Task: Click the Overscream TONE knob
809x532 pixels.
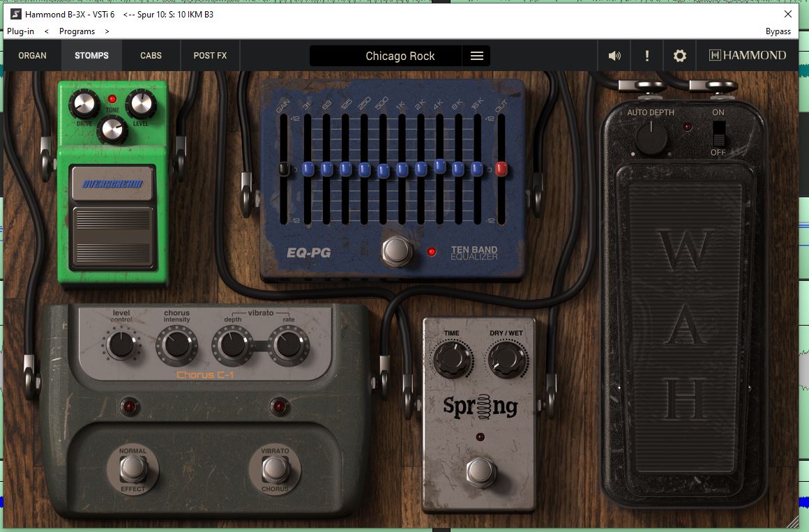Action: pos(112,128)
